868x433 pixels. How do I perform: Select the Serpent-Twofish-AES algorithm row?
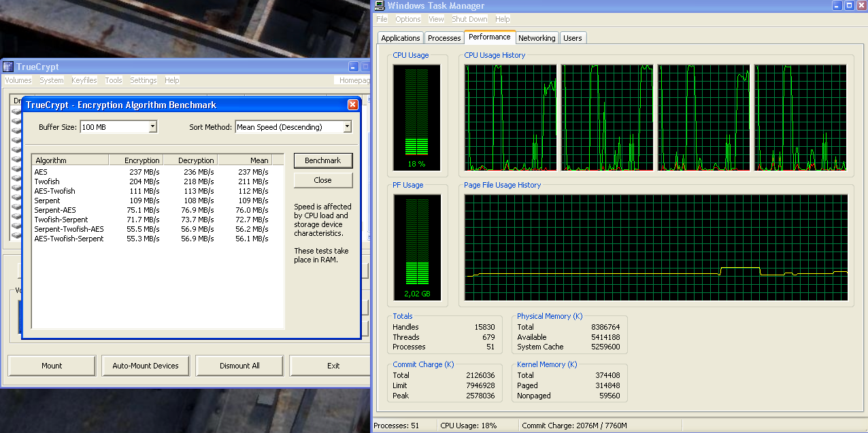[158, 229]
